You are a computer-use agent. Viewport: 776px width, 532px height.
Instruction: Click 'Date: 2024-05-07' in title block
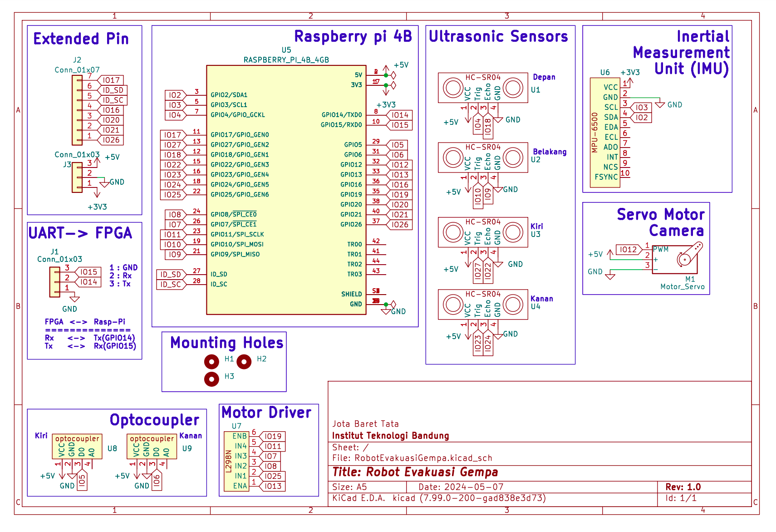tap(461, 487)
